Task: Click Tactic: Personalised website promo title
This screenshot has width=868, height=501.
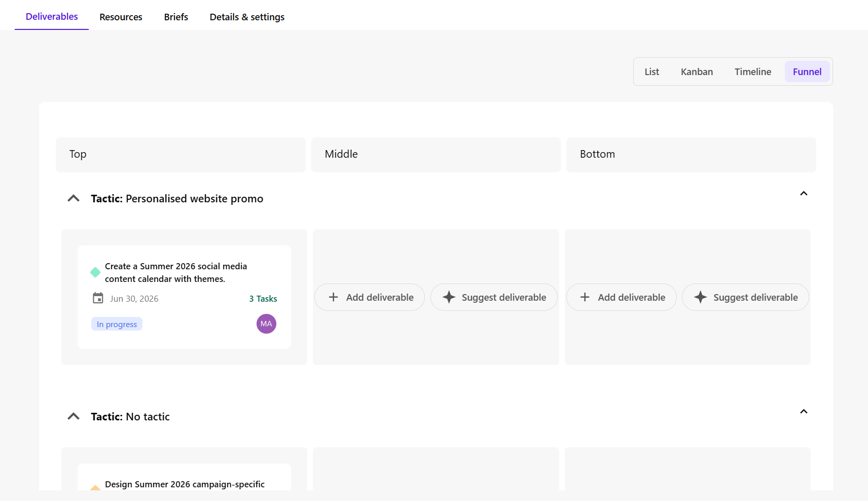Action: click(177, 199)
